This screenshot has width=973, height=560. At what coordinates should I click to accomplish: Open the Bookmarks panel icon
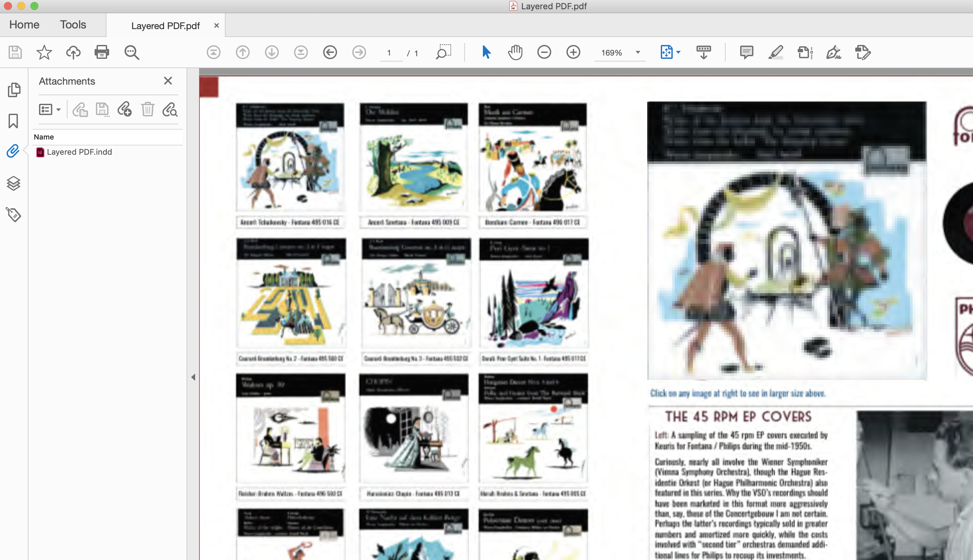click(14, 121)
